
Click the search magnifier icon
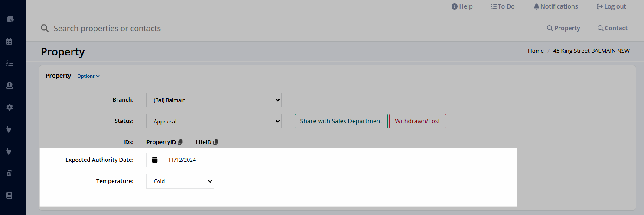pyautogui.click(x=44, y=28)
